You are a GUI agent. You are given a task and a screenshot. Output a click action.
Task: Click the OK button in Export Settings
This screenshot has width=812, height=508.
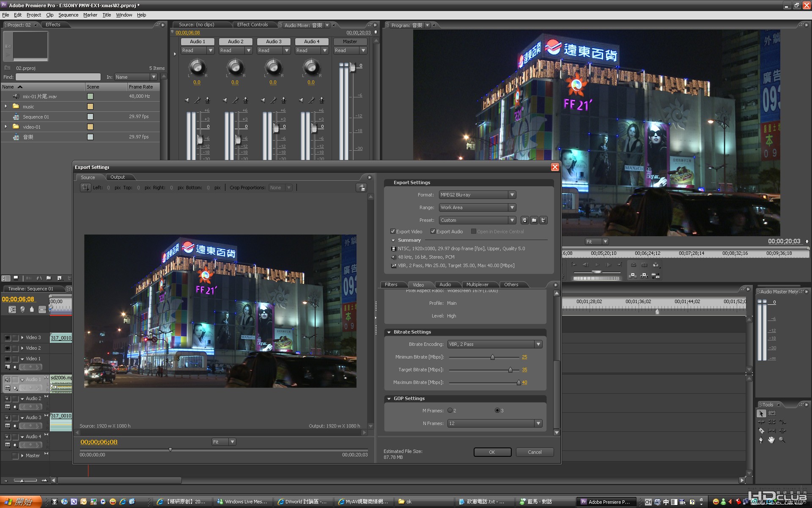coord(492,452)
